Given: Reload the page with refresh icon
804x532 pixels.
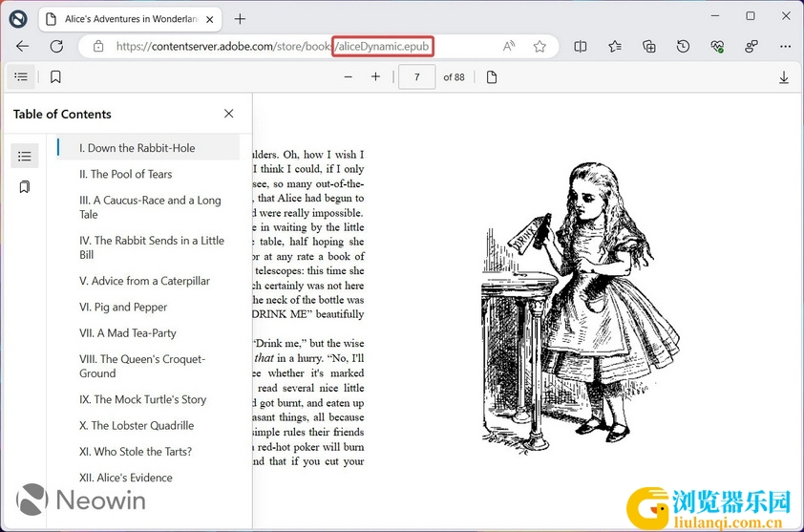Looking at the screenshot, I should click(x=57, y=47).
